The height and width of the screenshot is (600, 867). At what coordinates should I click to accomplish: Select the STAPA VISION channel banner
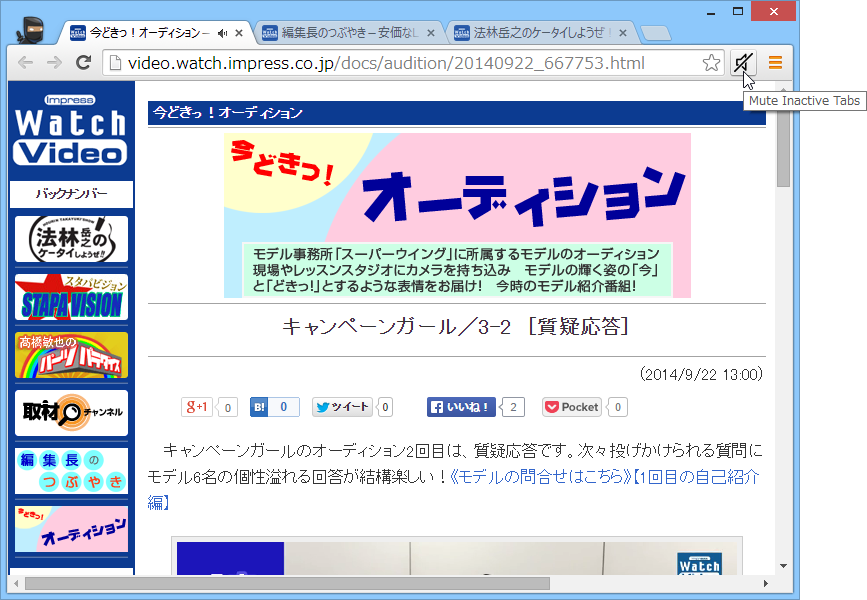70,296
